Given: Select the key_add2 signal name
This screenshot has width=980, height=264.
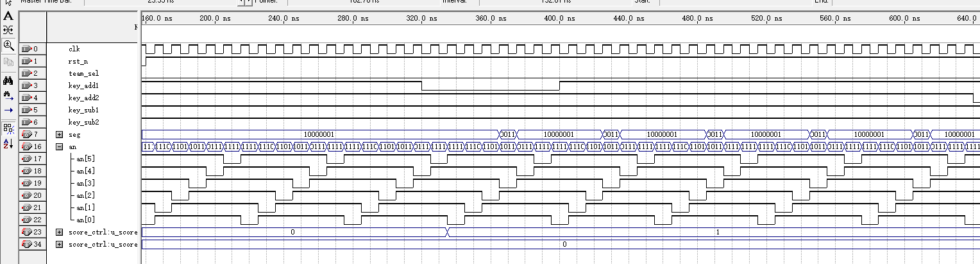Looking at the screenshot, I should tap(83, 98).
